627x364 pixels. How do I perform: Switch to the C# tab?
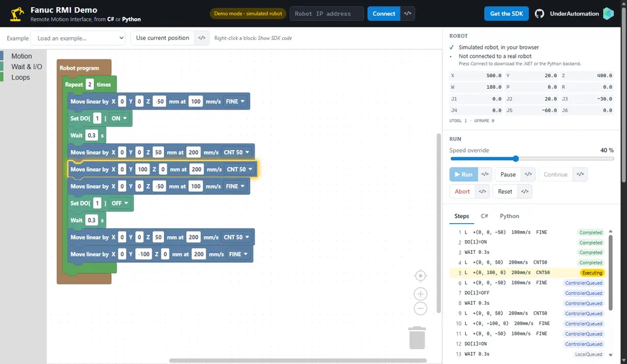[x=484, y=216]
